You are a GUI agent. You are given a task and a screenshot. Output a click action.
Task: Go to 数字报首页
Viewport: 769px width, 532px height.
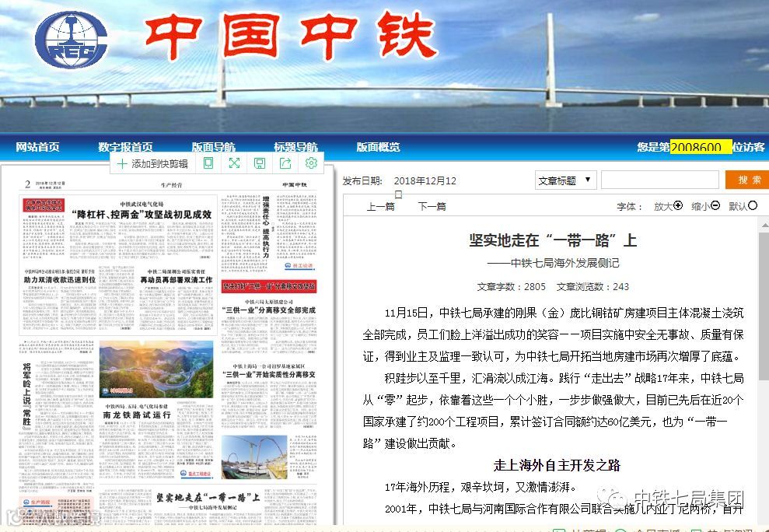[125, 147]
